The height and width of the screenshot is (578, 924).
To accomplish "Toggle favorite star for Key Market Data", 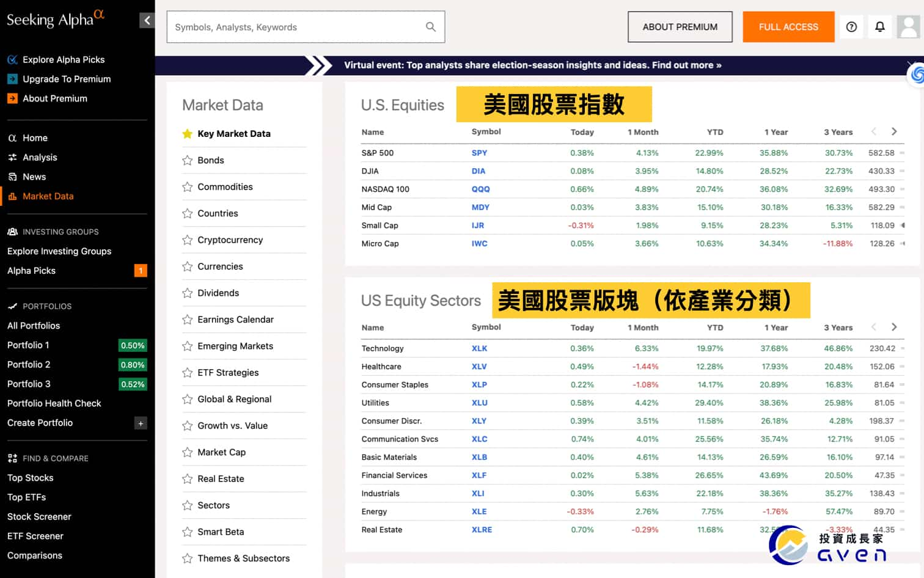I will (187, 134).
